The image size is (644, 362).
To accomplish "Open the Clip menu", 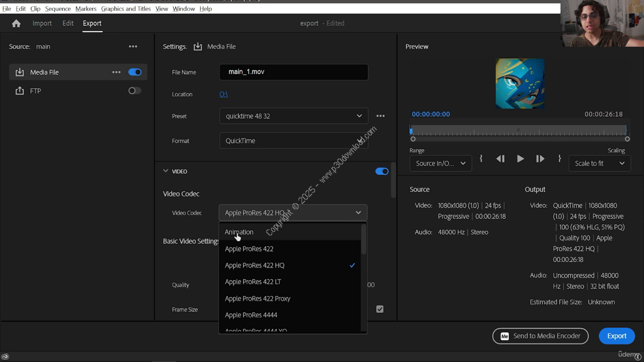I will (35, 9).
